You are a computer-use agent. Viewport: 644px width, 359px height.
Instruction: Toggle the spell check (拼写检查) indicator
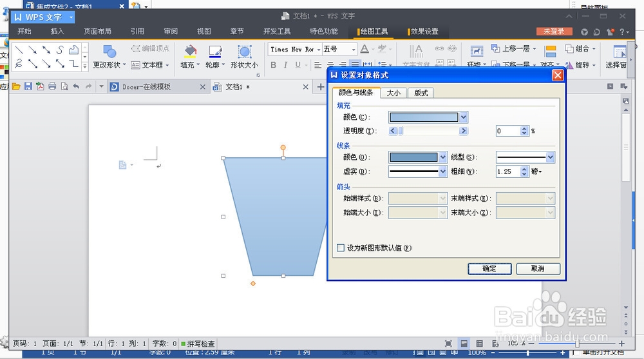click(x=198, y=344)
